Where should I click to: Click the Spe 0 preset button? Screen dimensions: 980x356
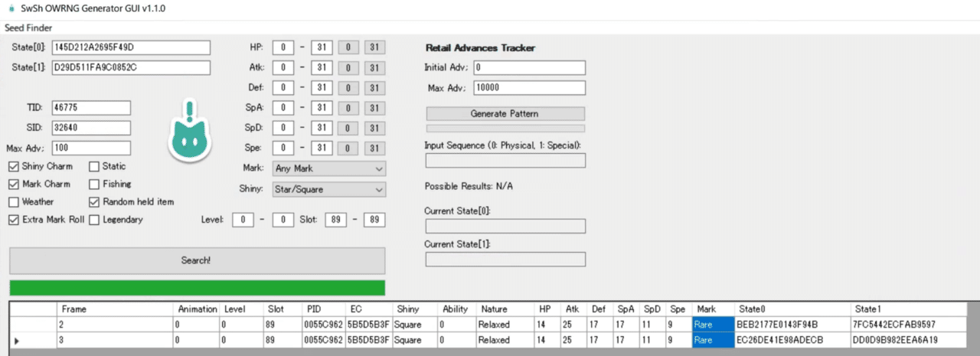348,147
